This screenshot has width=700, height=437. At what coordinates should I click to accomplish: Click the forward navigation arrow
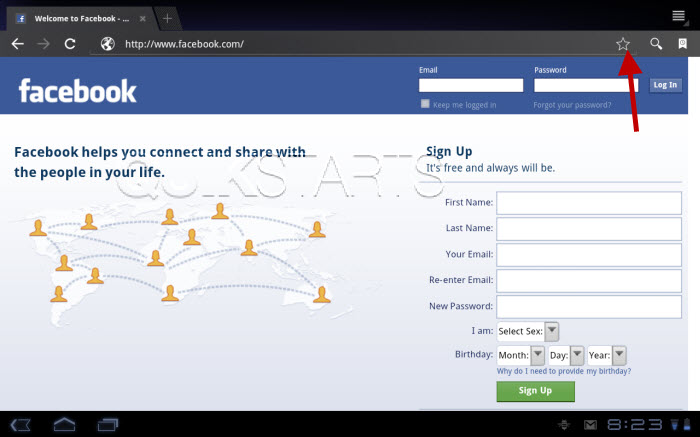pyautogui.click(x=43, y=44)
